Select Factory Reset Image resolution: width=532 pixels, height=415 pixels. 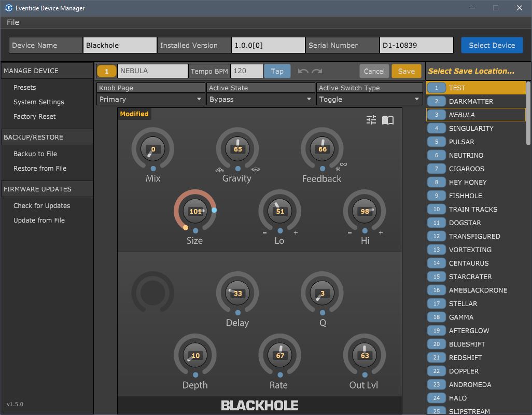[35, 117]
